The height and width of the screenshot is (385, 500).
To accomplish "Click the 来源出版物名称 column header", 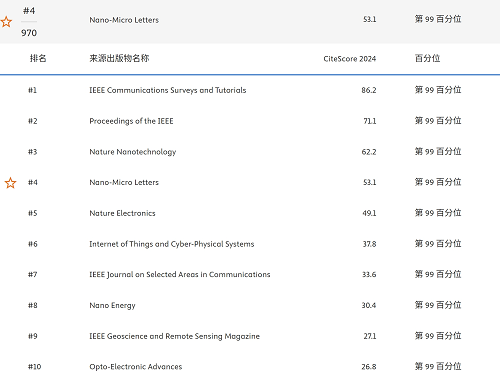I will click(119, 58).
